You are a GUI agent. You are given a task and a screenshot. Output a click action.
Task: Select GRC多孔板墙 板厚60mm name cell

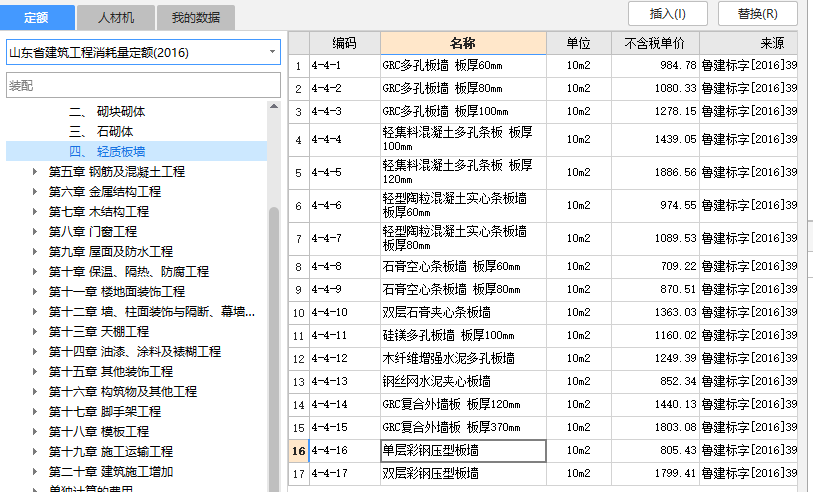pos(463,66)
